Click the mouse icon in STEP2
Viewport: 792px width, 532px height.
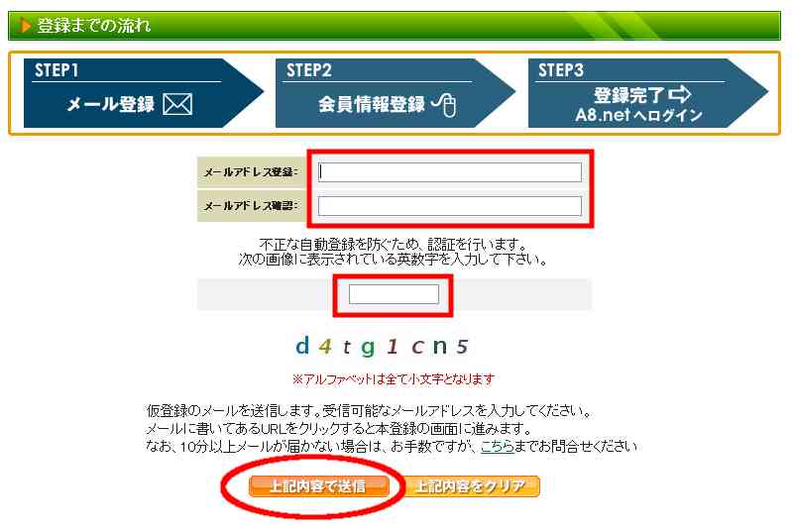pos(444,104)
